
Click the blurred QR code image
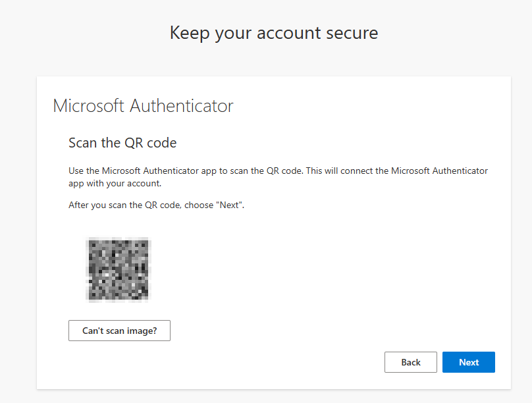click(119, 269)
